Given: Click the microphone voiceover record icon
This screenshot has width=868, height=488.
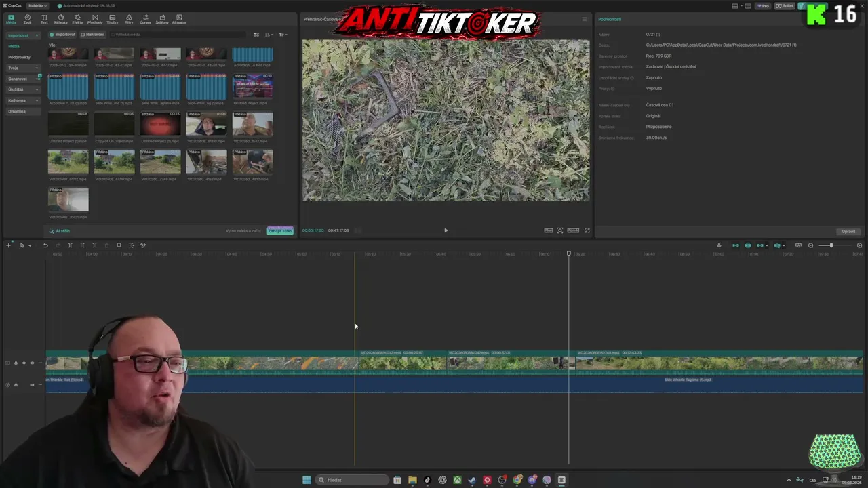Looking at the screenshot, I should tap(719, 245).
